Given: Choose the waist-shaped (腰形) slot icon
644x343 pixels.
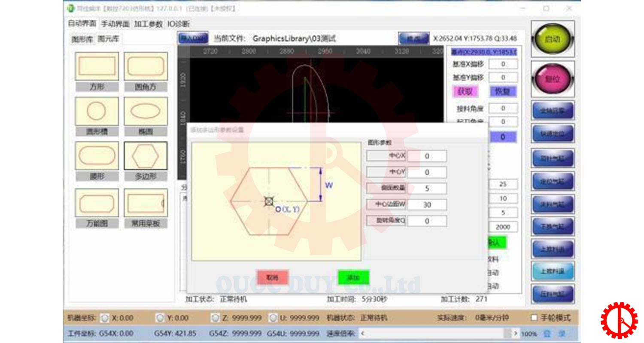Looking at the screenshot, I should click(97, 156).
